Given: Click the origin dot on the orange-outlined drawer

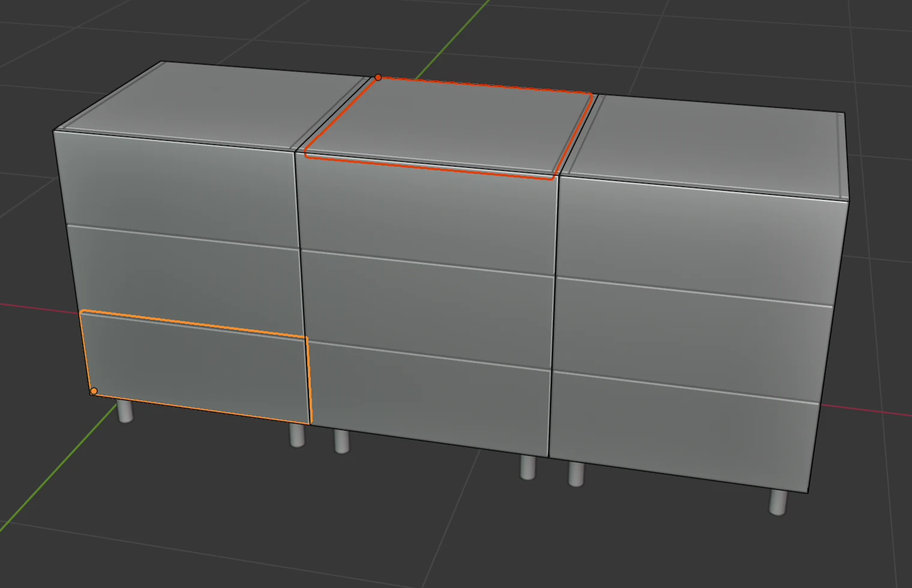Looking at the screenshot, I should (x=94, y=391).
